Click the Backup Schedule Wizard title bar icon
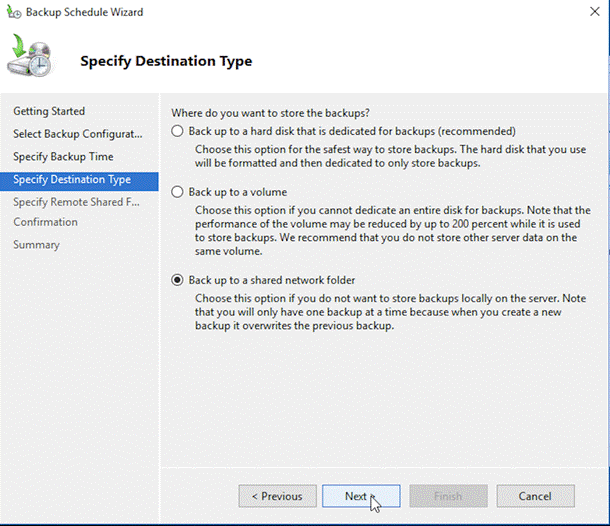The height and width of the screenshot is (526, 610). point(13,12)
